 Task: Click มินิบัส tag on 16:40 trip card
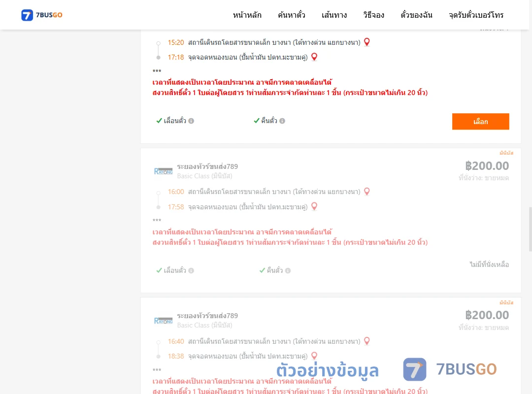tap(506, 302)
